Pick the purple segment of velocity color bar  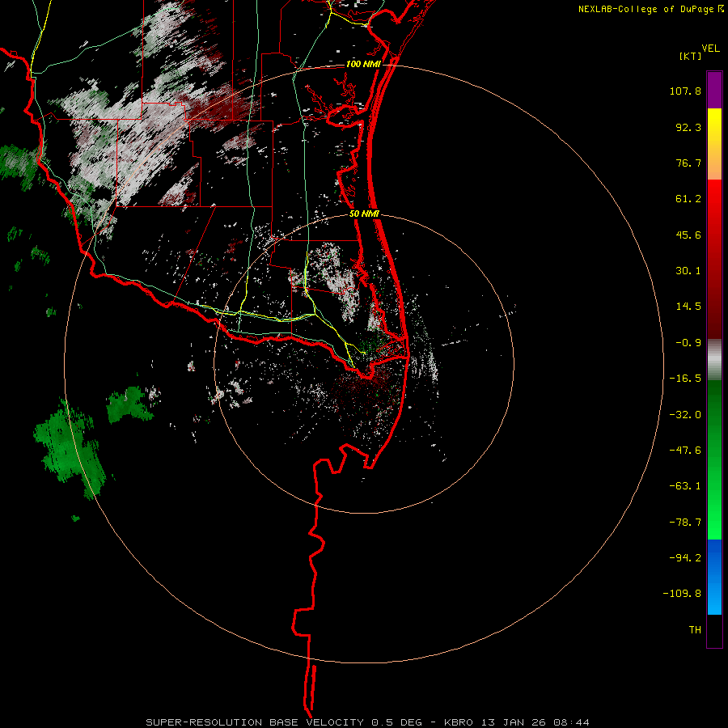[714, 90]
